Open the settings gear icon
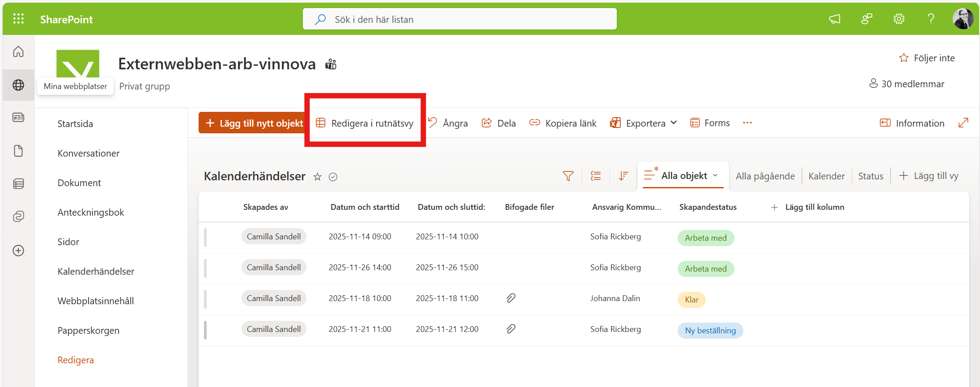 click(899, 19)
